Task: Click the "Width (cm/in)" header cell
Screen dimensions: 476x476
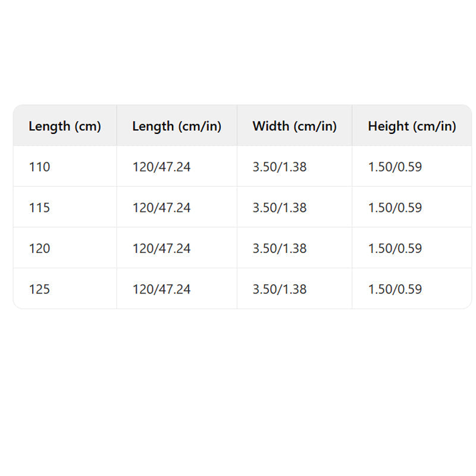Action: (x=295, y=126)
